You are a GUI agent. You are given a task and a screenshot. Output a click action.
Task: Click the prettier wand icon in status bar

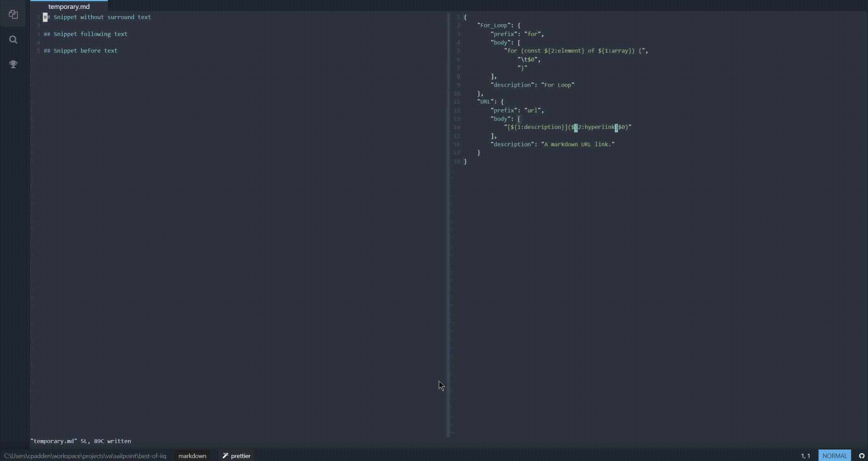[x=225, y=456]
